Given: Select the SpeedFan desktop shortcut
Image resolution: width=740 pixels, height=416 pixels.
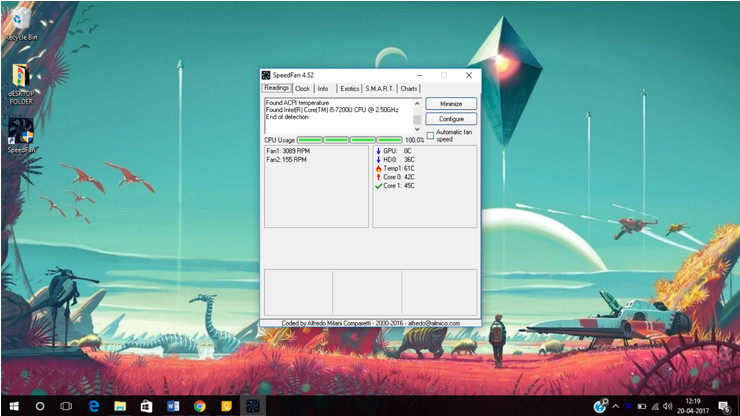Looking at the screenshot, I should pos(21,136).
